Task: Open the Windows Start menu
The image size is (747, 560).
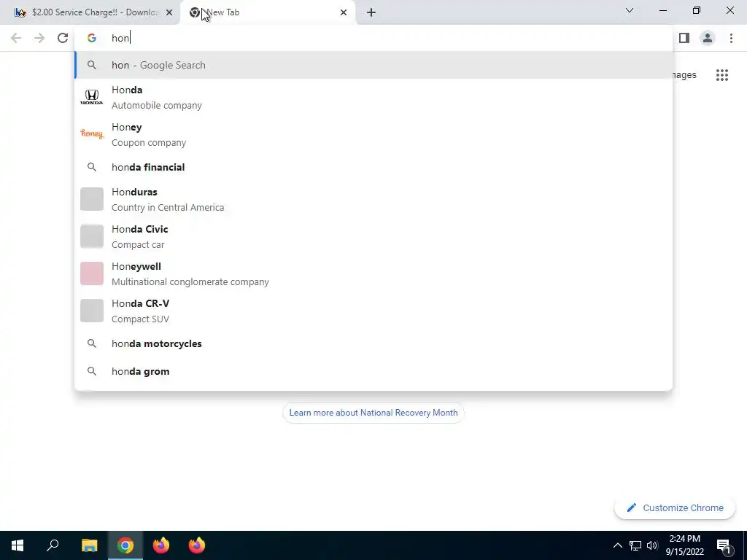Action: (18, 545)
